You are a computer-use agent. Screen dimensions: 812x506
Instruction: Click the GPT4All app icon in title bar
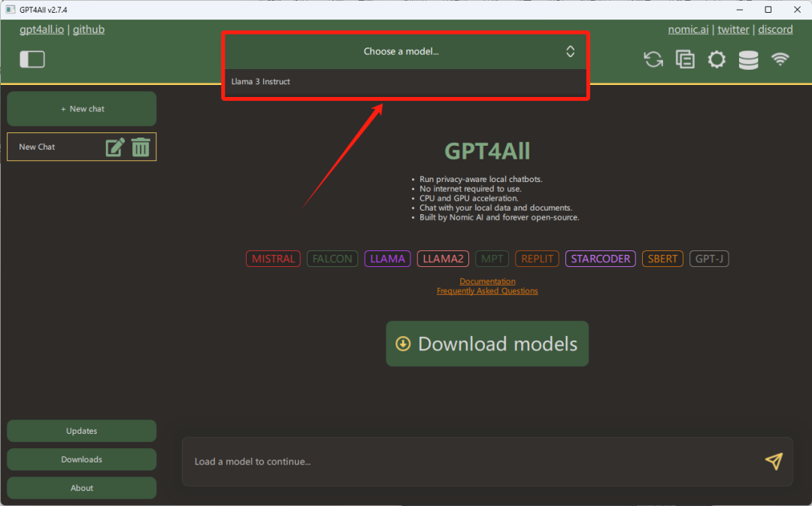click(x=11, y=9)
